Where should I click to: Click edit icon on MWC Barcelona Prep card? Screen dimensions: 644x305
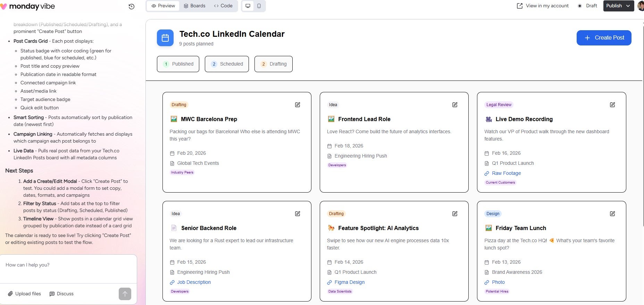tap(298, 105)
